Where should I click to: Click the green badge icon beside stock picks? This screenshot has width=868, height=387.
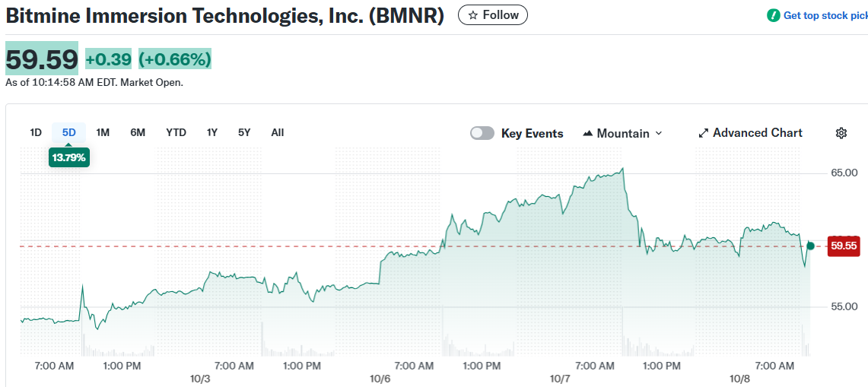(774, 15)
